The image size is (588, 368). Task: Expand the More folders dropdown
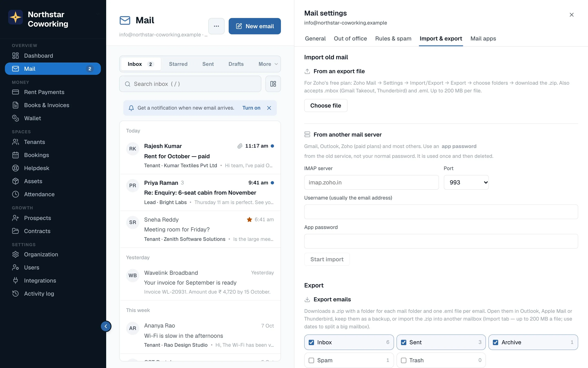click(x=268, y=64)
